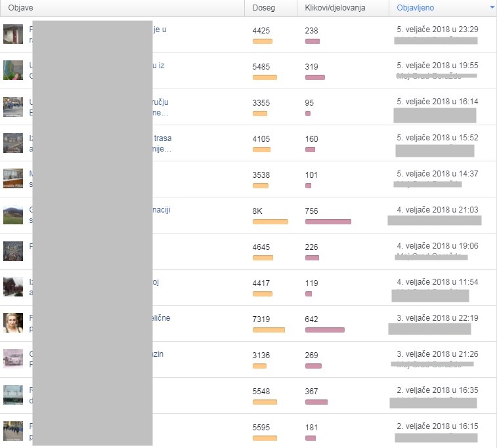Click the 642 clicks value
497x448 pixels.
(x=312, y=319)
